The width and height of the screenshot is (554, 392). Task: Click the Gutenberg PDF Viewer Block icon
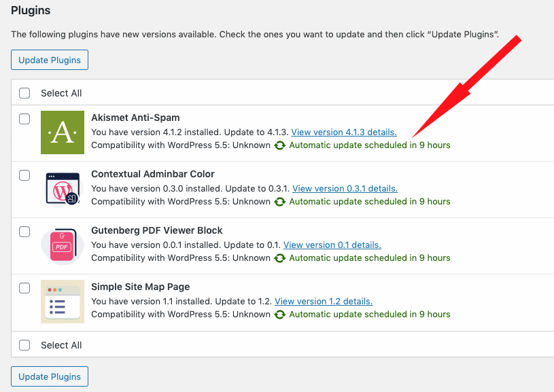coord(63,245)
